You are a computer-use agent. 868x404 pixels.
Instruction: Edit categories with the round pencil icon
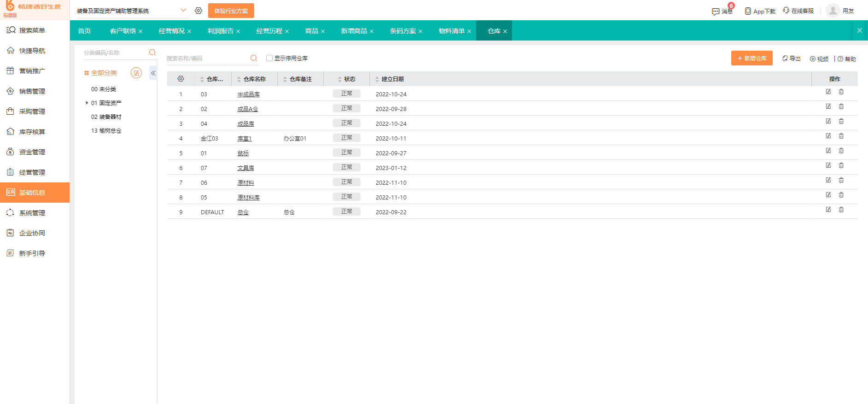tap(136, 73)
